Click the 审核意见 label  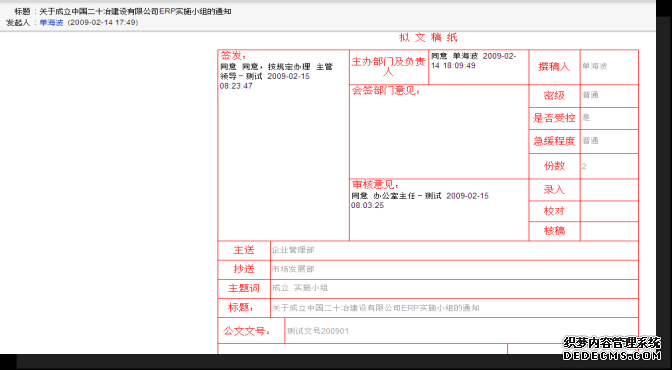click(375, 185)
